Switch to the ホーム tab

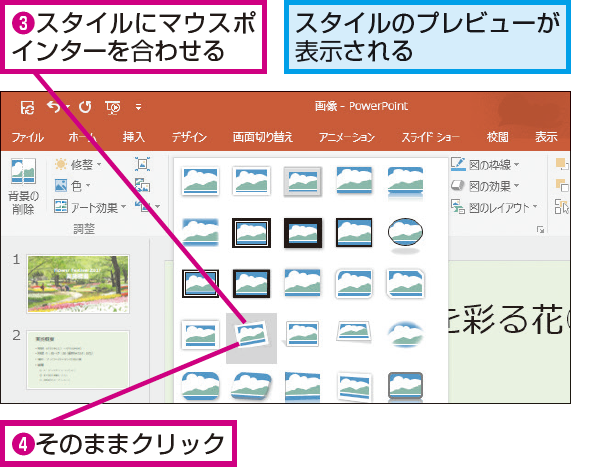[x=82, y=137]
